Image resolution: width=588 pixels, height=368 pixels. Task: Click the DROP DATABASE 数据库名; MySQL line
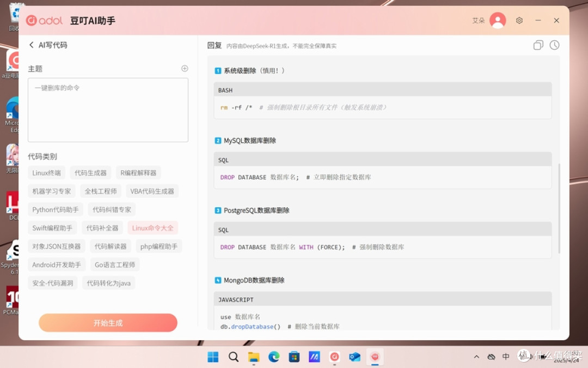260,177
